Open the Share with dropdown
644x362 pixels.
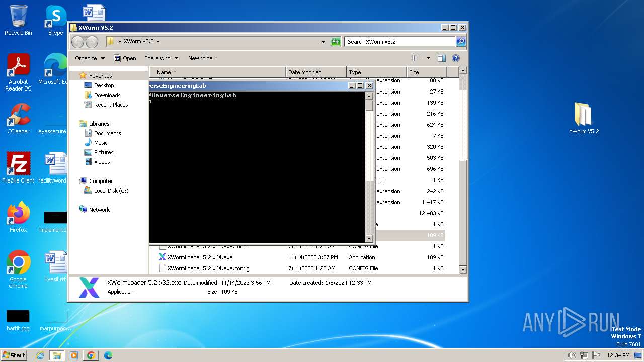(x=161, y=58)
